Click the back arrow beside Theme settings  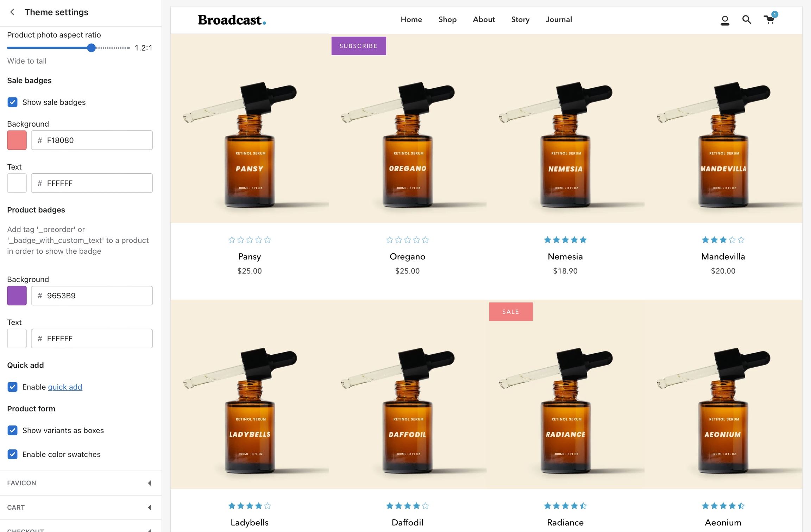[x=12, y=12]
